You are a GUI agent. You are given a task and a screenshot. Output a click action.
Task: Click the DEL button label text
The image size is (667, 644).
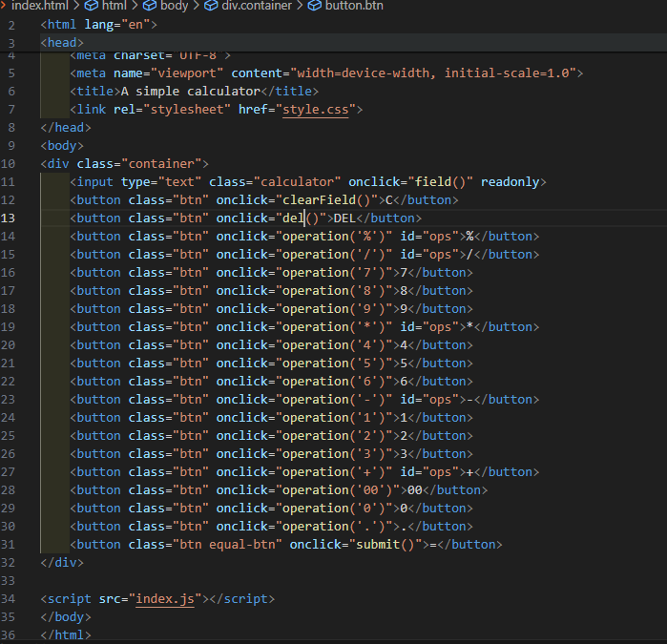click(x=344, y=218)
